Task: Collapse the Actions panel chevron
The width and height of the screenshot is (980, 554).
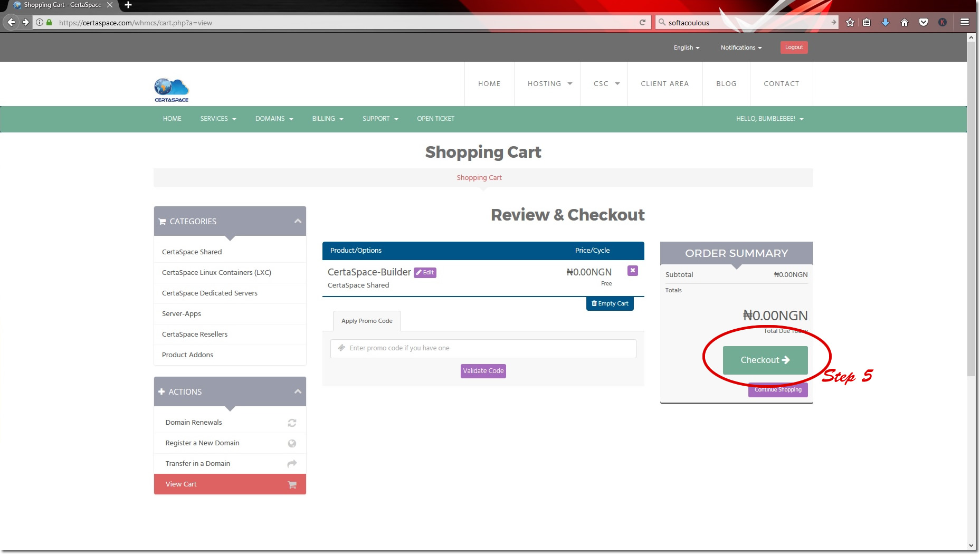Action: point(298,391)
